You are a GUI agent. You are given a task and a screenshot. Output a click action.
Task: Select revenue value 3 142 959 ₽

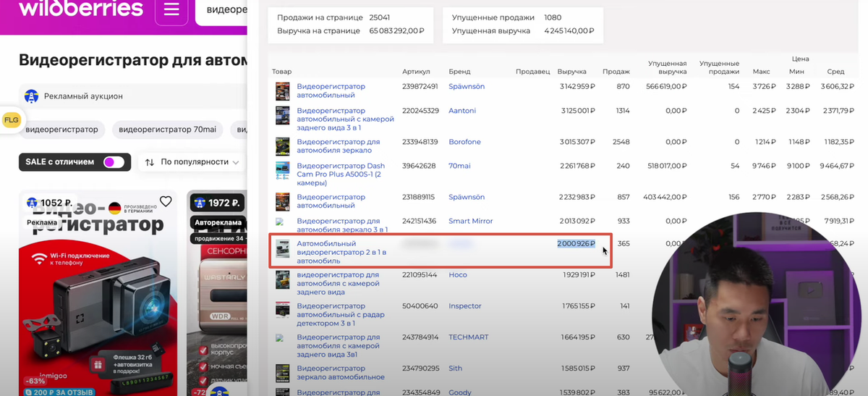click(x=576, y=86)
